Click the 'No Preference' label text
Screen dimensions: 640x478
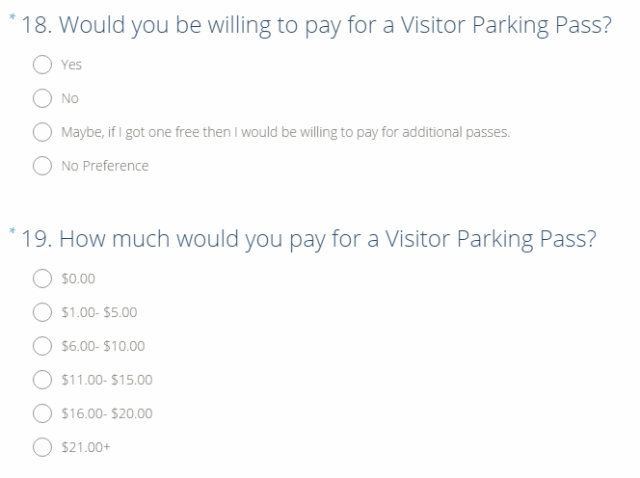[105, 166]
